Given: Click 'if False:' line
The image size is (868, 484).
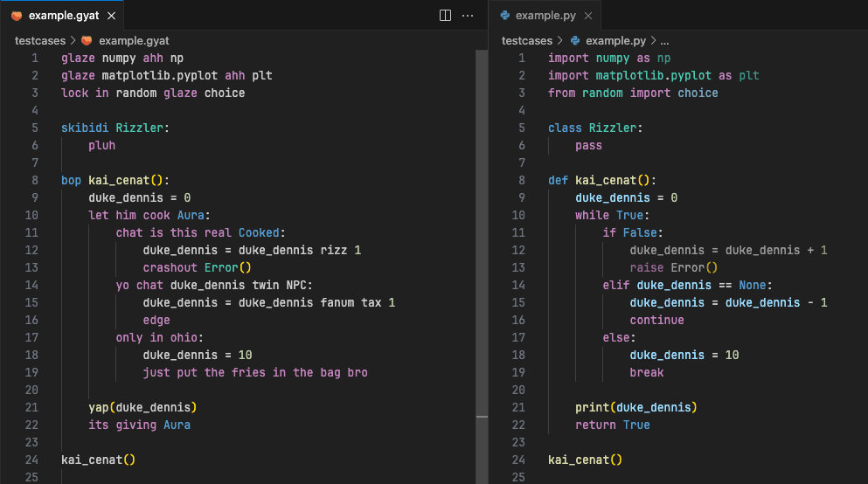Looking at the screenshot, I should [633, 233].
